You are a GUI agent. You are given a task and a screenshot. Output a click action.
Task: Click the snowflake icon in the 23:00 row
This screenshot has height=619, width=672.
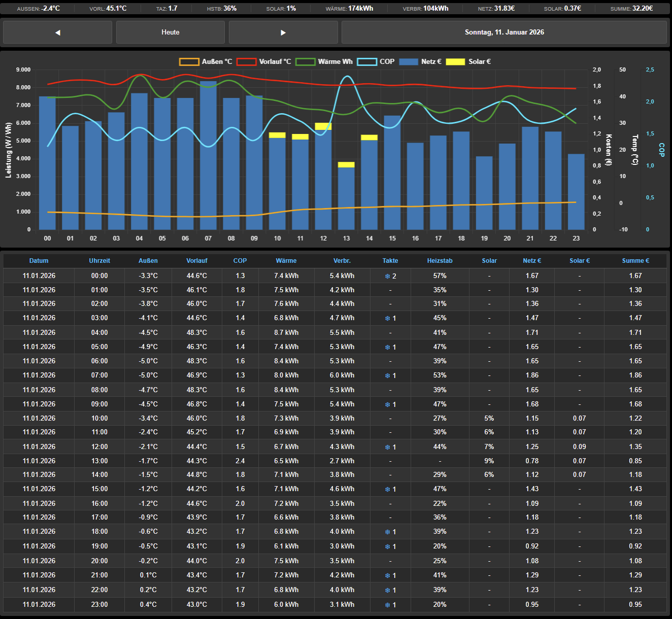387,605
